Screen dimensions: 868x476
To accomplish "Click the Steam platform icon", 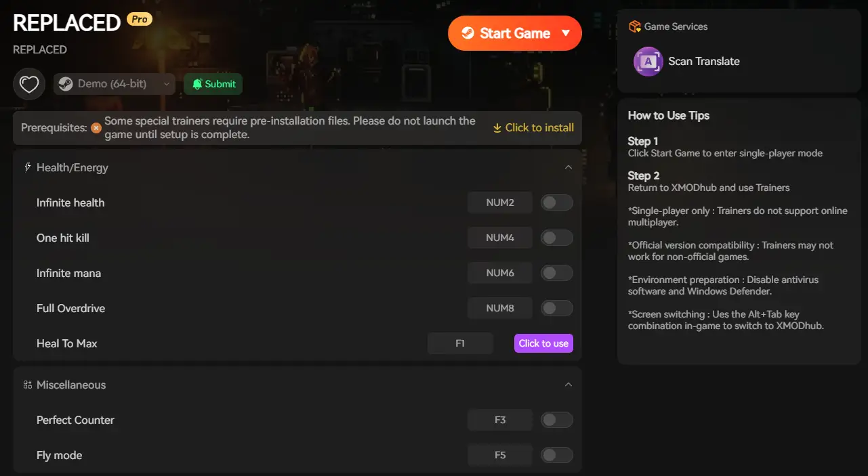I will click(x=66, y=84).
